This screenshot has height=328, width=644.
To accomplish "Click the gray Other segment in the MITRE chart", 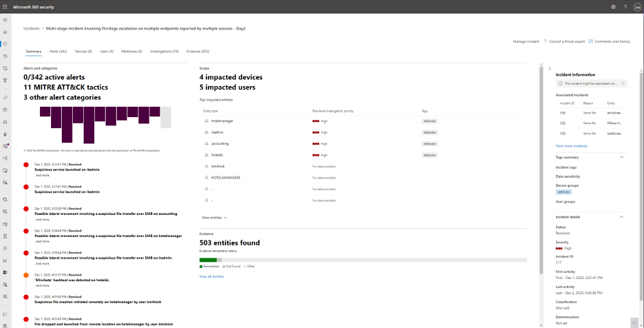I will pos(166,117).
